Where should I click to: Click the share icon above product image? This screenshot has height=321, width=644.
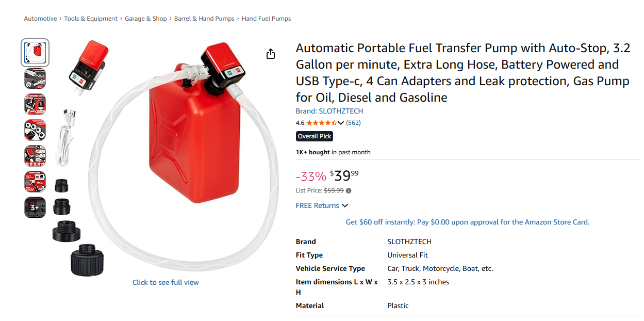pos(271,54)
